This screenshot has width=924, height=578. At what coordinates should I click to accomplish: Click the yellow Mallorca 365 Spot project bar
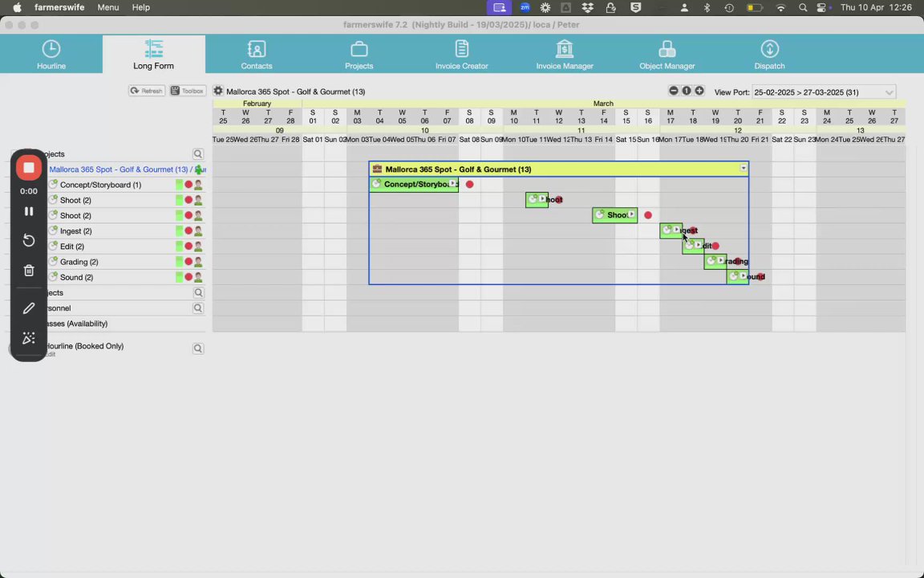tap(558, 169)
